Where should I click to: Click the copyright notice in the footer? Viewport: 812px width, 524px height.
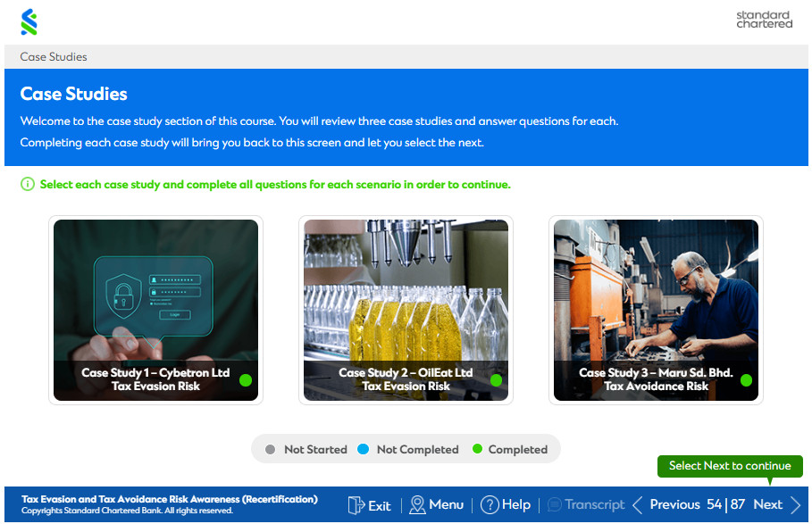[128, 512]
